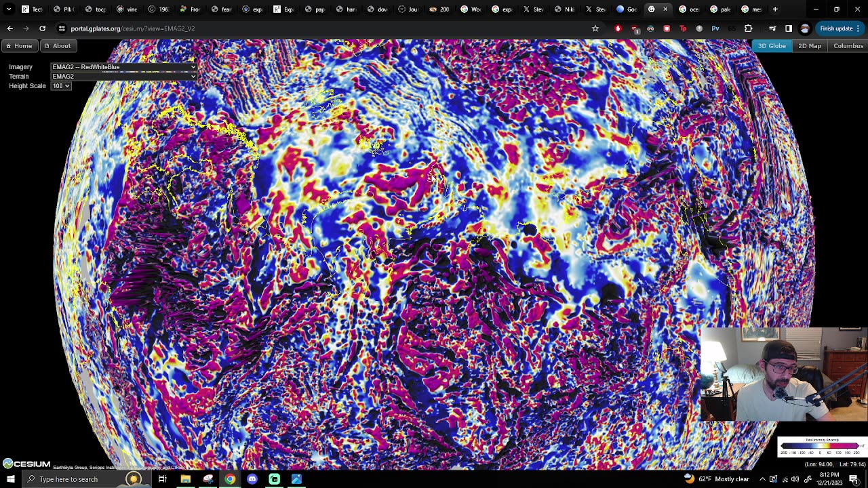Open Google Chrome from taskbar
The height and width of the screenshot is (488, 868).
(230, 479)
